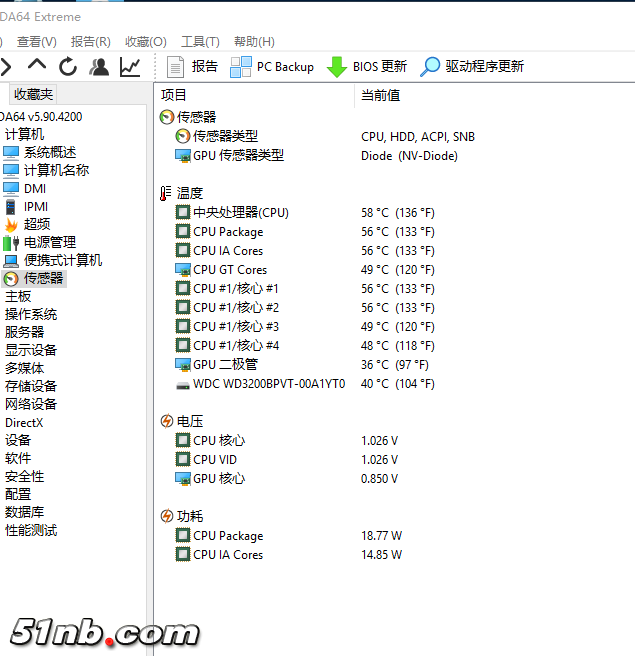Select 便携式计算机 in the sidebar
The image size is (635, 656).
pyautogui.click(x=53, y=260)
